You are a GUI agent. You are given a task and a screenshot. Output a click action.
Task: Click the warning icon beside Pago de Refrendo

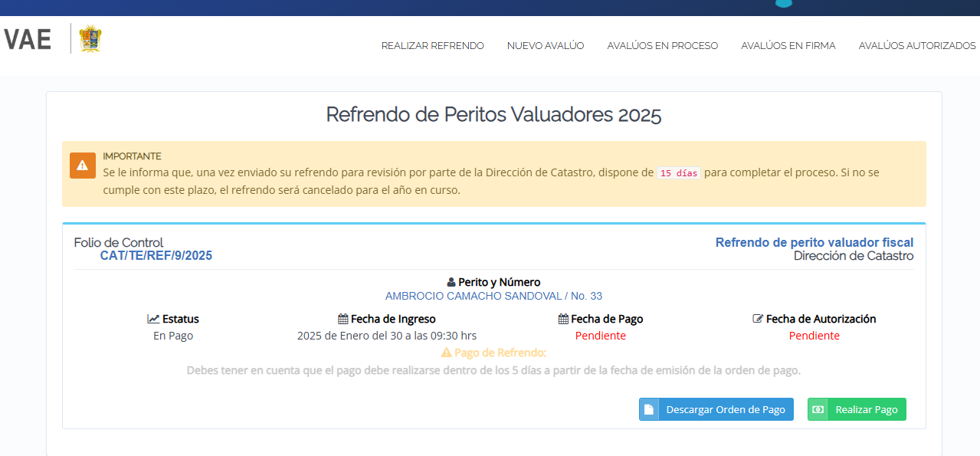(446, 353)
